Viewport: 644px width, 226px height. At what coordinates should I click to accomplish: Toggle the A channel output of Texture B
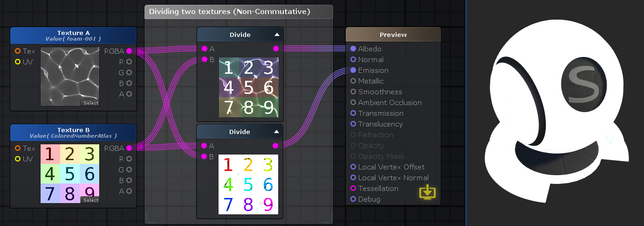(129, 191)
